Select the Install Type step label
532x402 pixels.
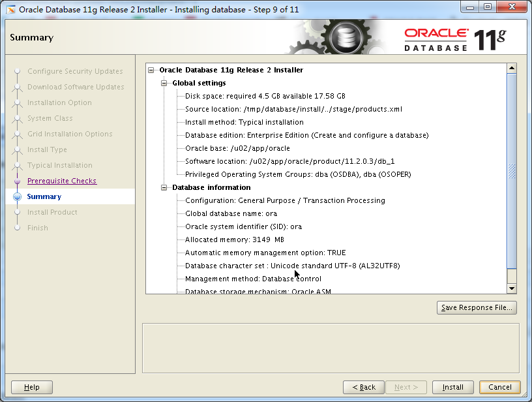(47, 149)
